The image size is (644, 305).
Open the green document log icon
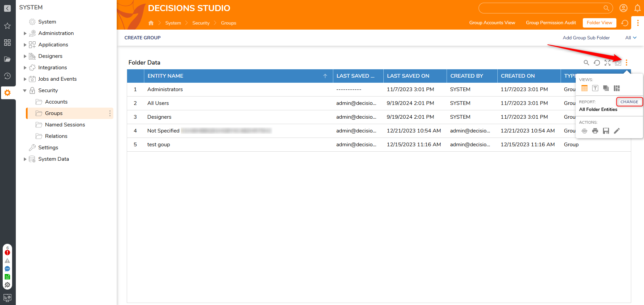pos(7,277)
